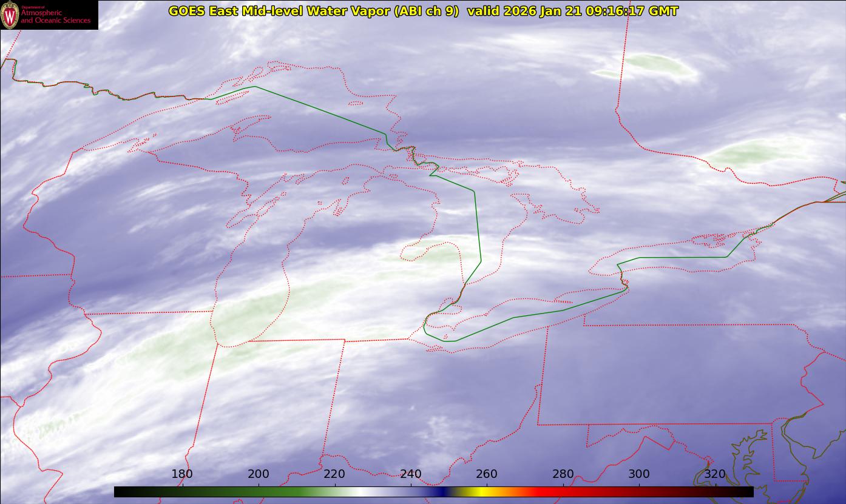Click the 220 label on the color scale
The height and width of the screenshot is (504, 846).
[x=334, y=474]
